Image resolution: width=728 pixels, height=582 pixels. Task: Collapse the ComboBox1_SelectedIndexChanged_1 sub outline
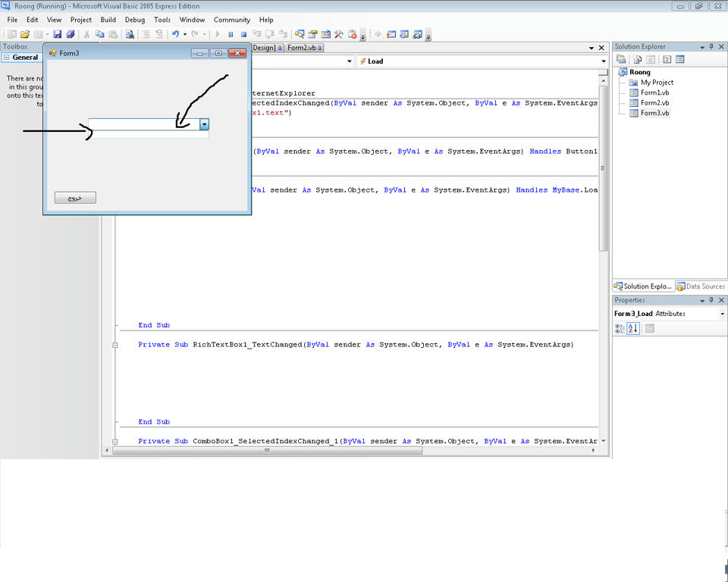pyautogui.click(x=115, y=441)
